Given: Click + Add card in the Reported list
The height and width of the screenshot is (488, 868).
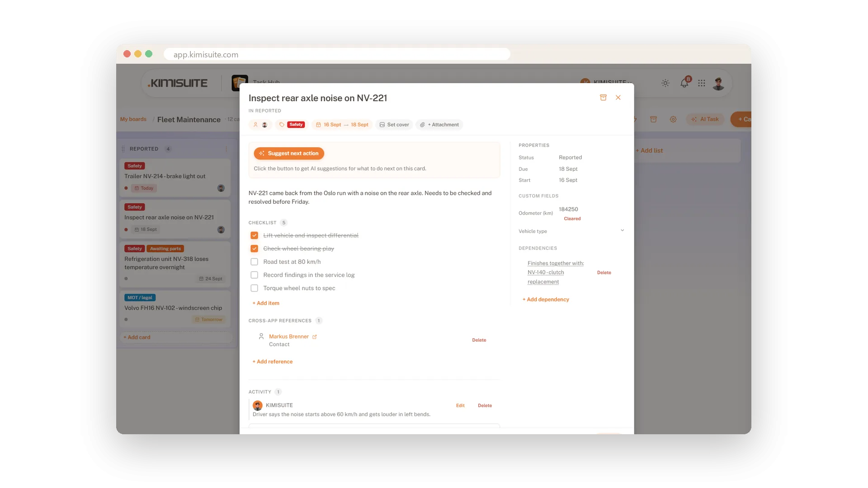Looking at the screenshot, I should 137,338.
